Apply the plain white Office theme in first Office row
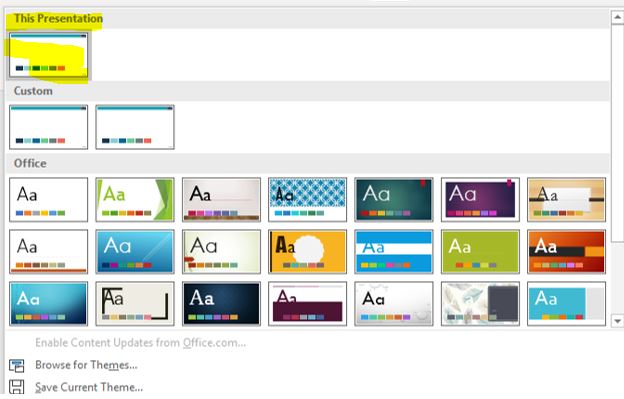The width and height of the screenshot is (624, 399). (49, 200)
